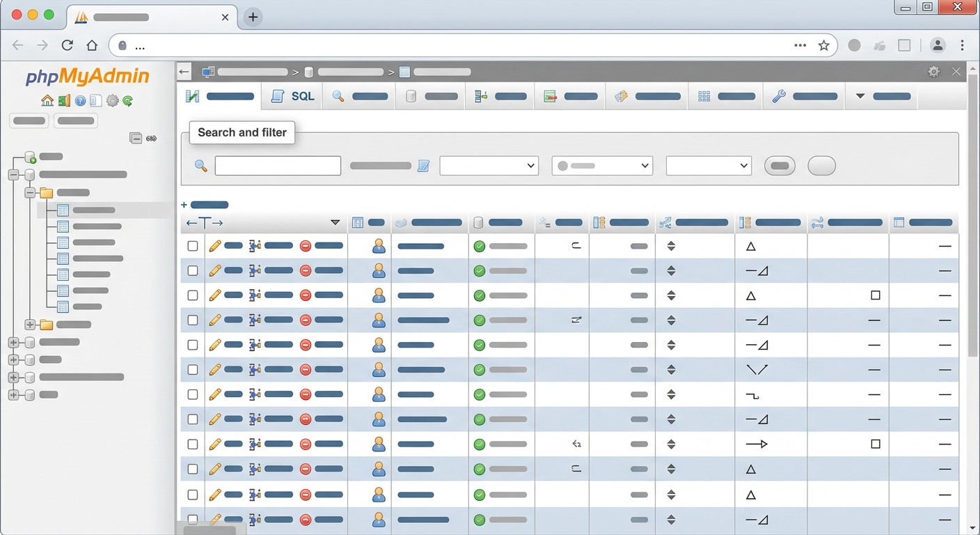Image resolution: width=980 pixels, height=535 pixels.
Task: Click the left arrow beside the breadcrumb
Action: click(184, 72)
